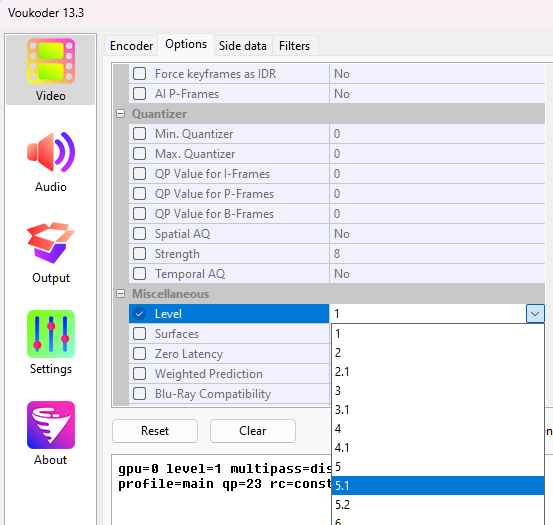Screen dimensions: 553x525
Task: Toggle the Temporal AQ checkbox
Action: pyautogui.click(x=140, y=274)
